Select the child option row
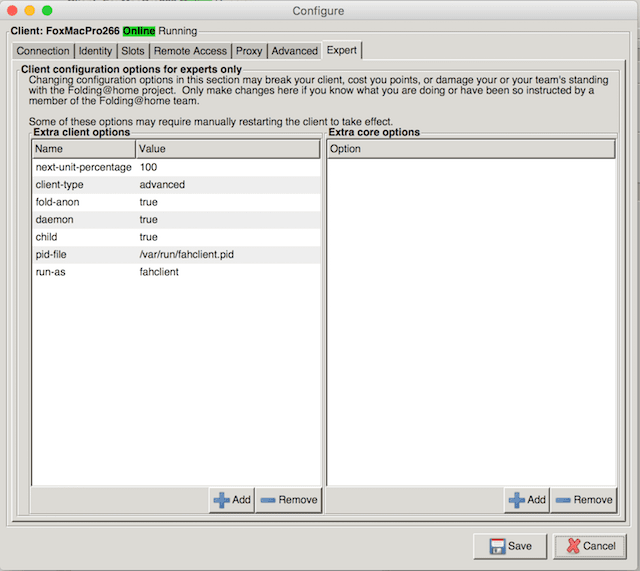Viewport: 640px width, 571px height. [176, 237]
